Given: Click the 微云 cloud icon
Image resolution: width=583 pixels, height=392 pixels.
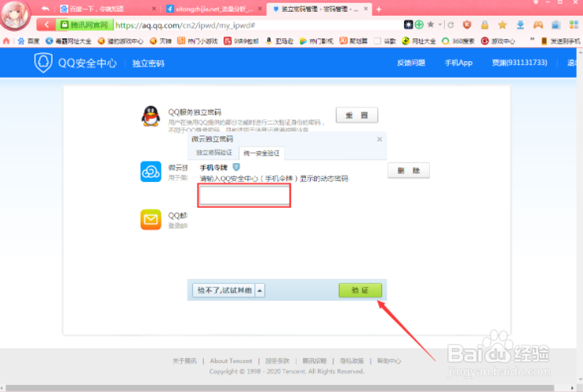Looking at the screenshot, I should tap(151, 171).
